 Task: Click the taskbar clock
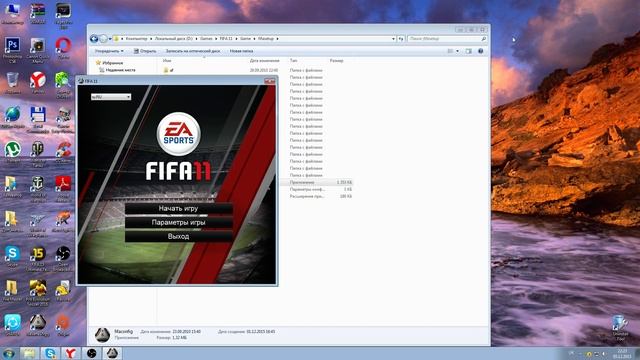[622, 353]
